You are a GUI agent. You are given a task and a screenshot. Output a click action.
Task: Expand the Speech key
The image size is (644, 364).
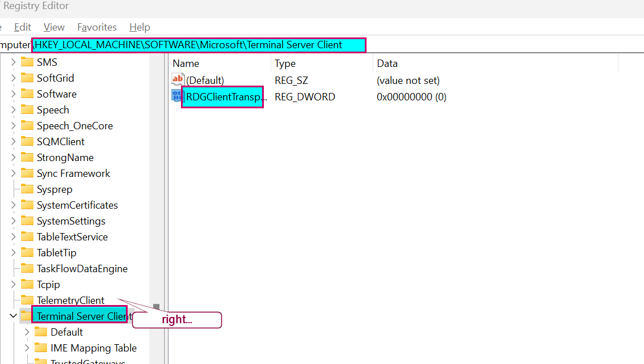click(13, 110)
